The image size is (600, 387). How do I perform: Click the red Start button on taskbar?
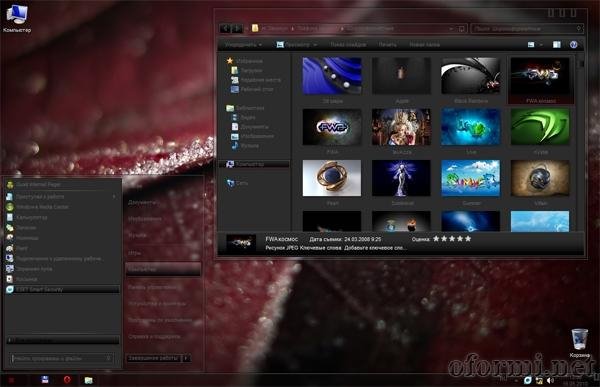11,380
